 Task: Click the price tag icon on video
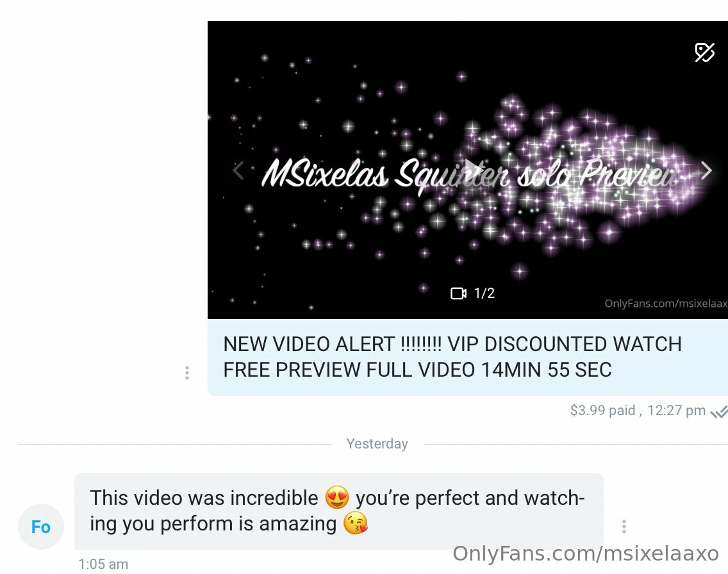click(x=704, y=53)
